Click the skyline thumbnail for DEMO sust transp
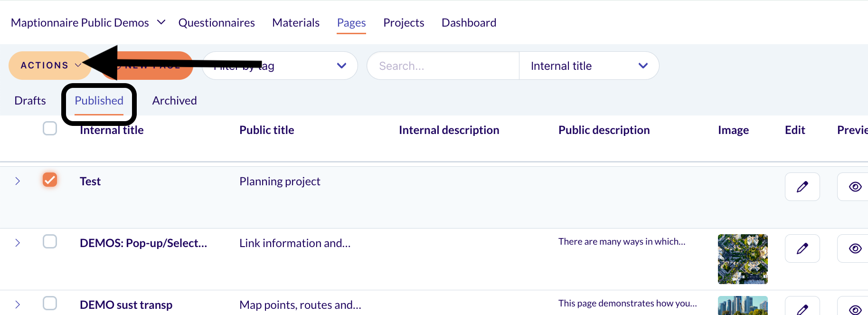The image size is (868, 315). 743,305
